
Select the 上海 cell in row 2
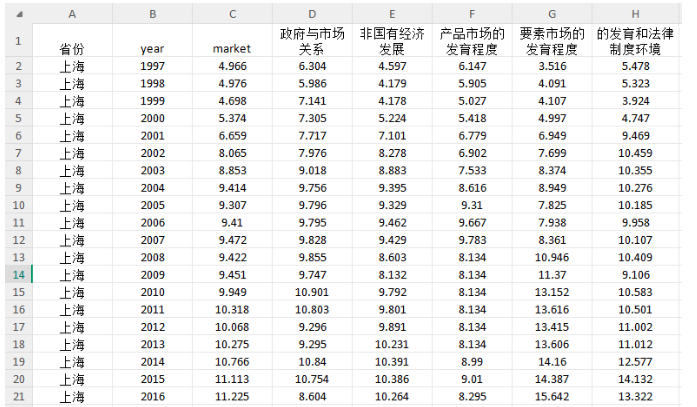pyautogui.click(x=72, y=66)
